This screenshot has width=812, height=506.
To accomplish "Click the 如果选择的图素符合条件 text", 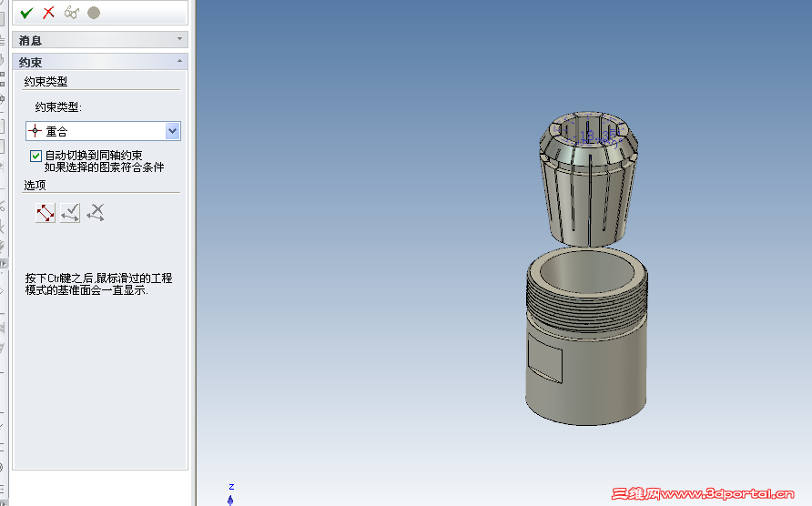I will pyautogui.click(x=104, y=167).
